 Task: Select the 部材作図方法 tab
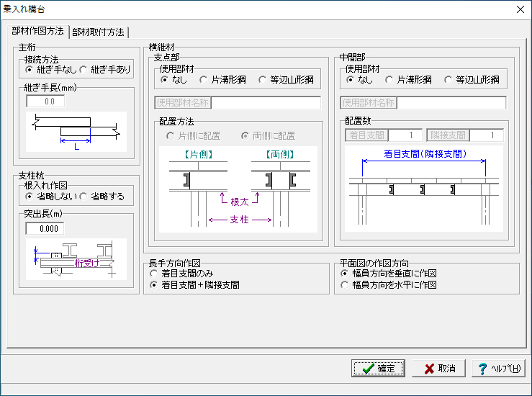point(37,31)
